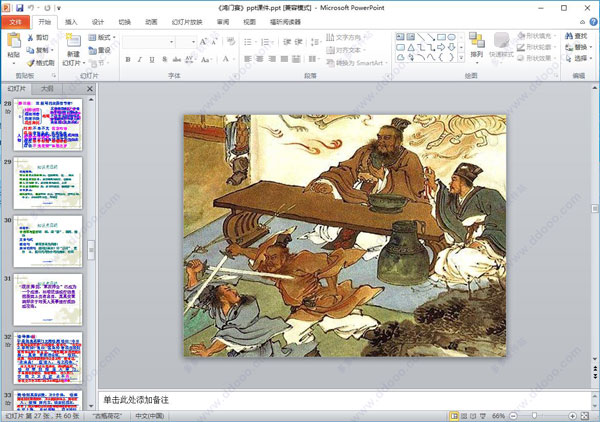Viewport: 600px width, 422px height.
Task: Select the Down Arrow block shape
Action: tap(452, 47)
